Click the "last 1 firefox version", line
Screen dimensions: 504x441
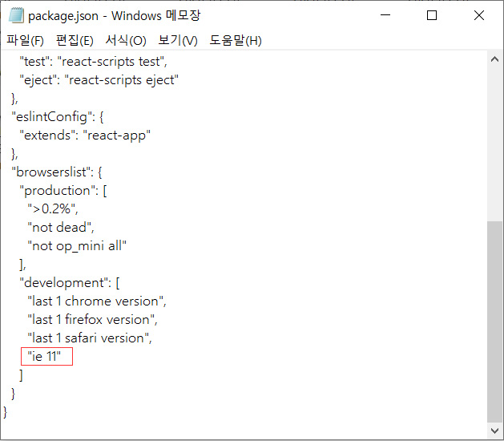(x=93, y=320)
